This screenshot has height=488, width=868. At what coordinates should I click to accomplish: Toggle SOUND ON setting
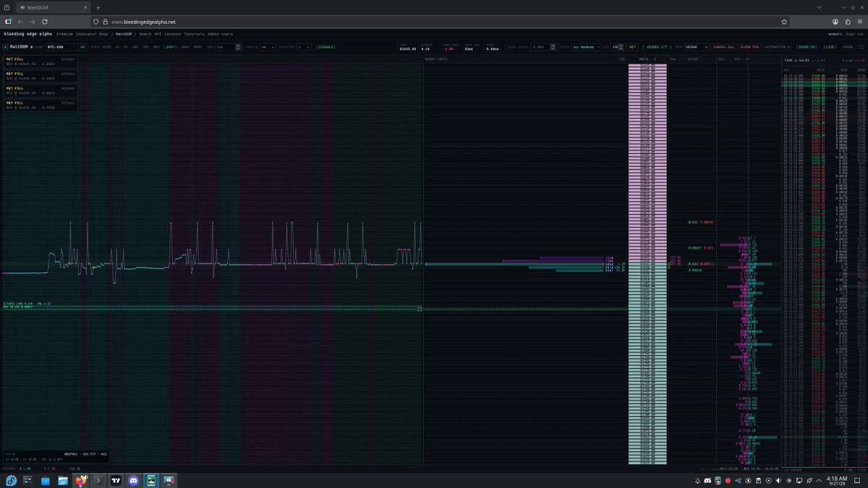tap(807, 47)
